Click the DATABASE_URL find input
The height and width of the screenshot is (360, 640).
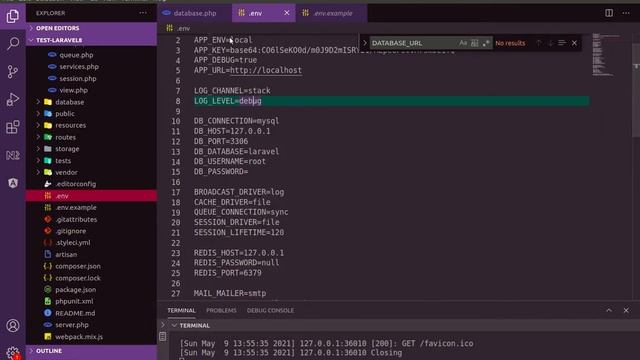click(414, 43)
